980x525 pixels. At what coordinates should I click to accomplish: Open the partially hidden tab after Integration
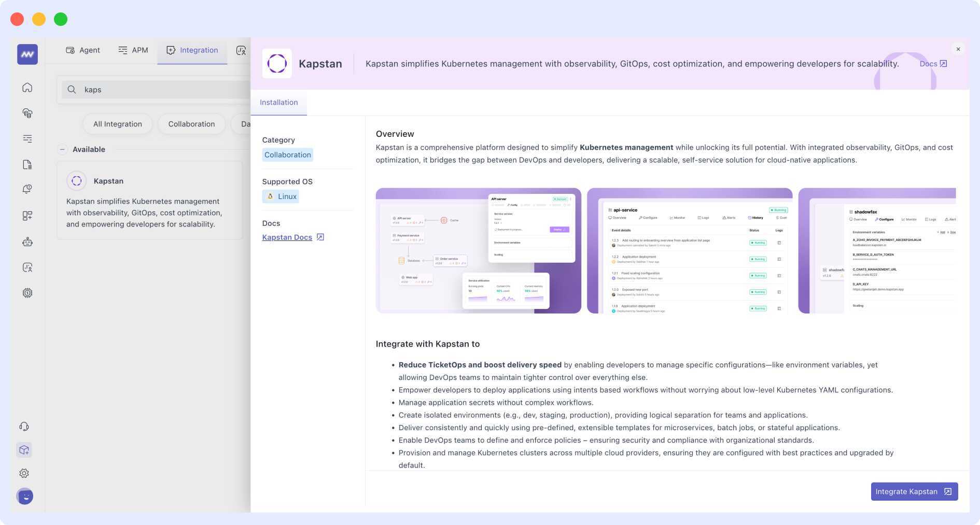click(242, 50)
